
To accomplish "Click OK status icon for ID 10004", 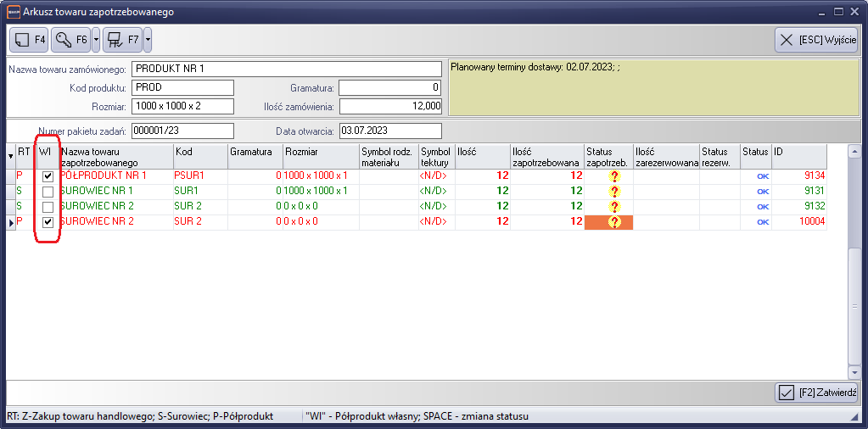I will tap(762, 221).
